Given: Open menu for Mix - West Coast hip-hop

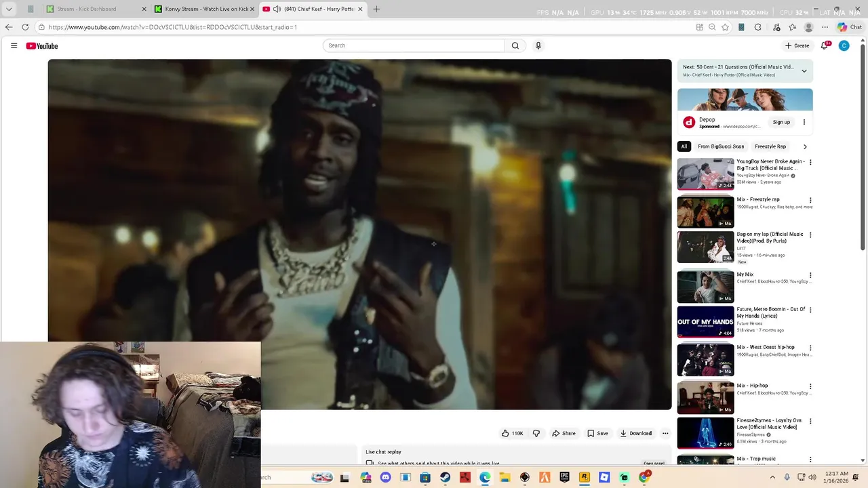Looking at the screenshot, I should coord(810,348).
